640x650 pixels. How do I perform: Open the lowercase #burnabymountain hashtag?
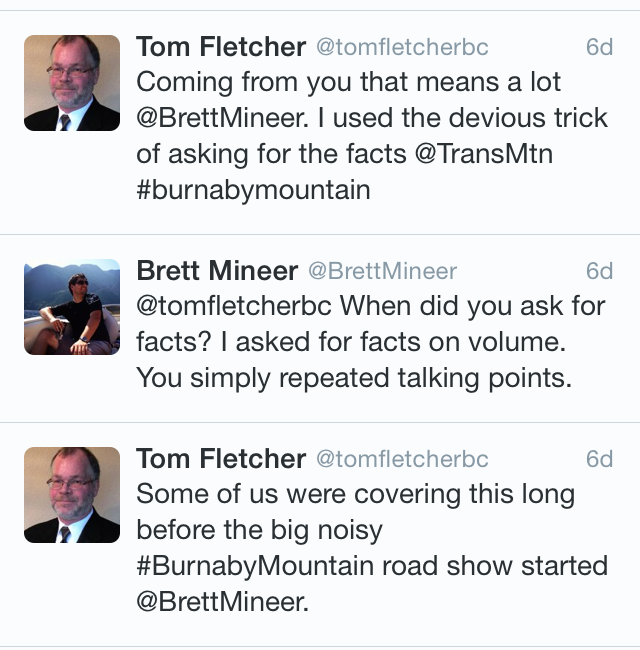point(253,190)
